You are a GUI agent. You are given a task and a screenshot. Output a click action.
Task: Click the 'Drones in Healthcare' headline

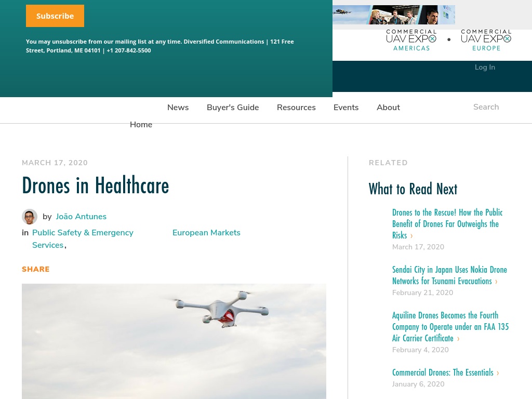click(96, 185)
